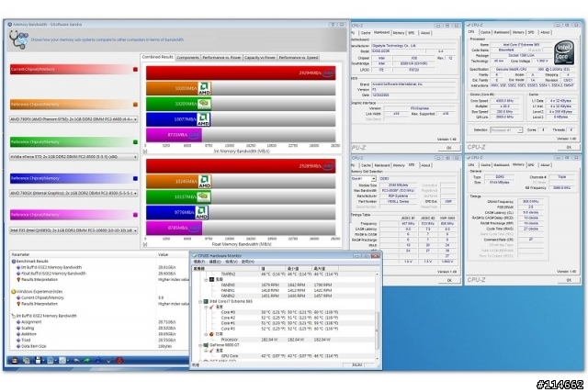Click the grey back arrow in Sandra toolbar
This screenshot has width=588, height=392.
pos(76,361)
